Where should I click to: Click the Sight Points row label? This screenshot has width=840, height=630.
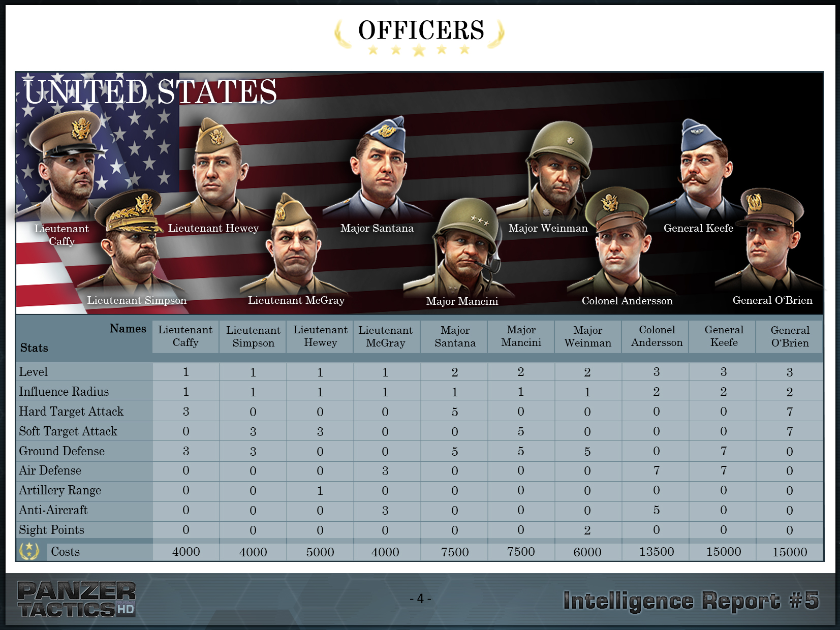click(x=52, y=530)
